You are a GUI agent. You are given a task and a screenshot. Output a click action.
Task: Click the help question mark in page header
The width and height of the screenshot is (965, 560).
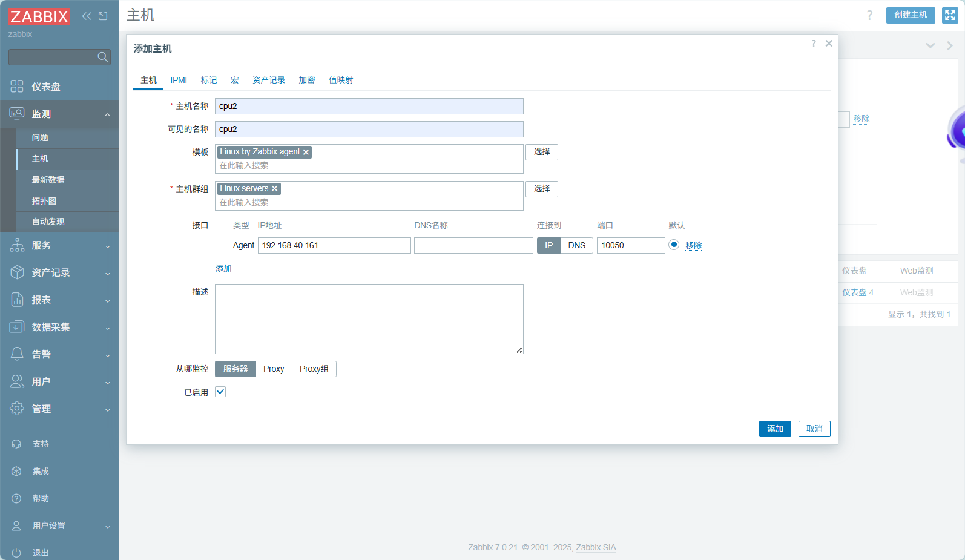pyautogui.click(x=869, y=15)
